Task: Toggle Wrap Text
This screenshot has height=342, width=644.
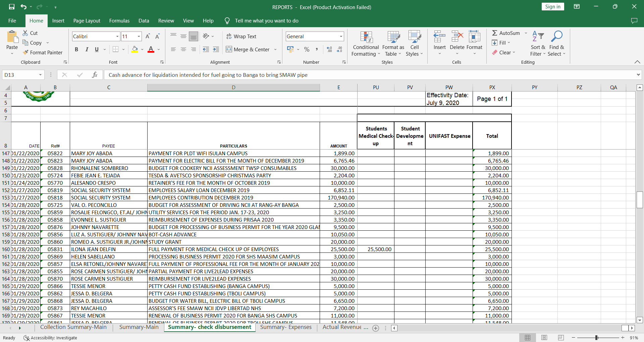Action: [241, 36]
